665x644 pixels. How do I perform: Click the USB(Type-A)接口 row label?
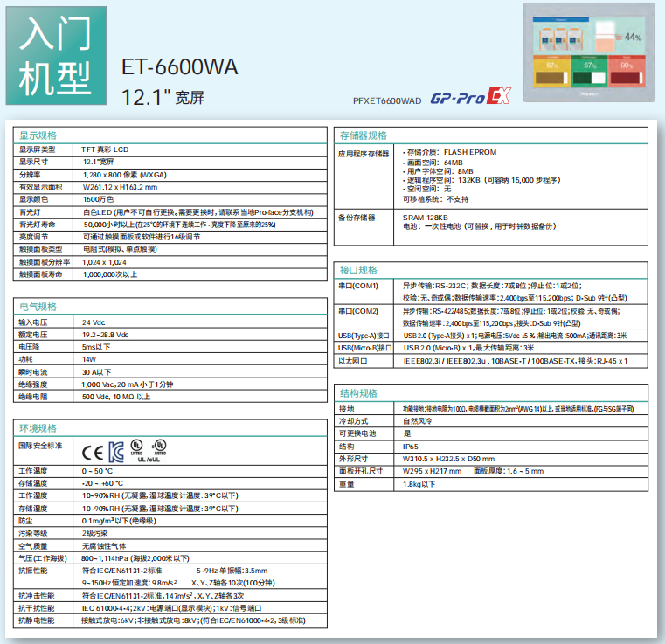tap(364, 336)
